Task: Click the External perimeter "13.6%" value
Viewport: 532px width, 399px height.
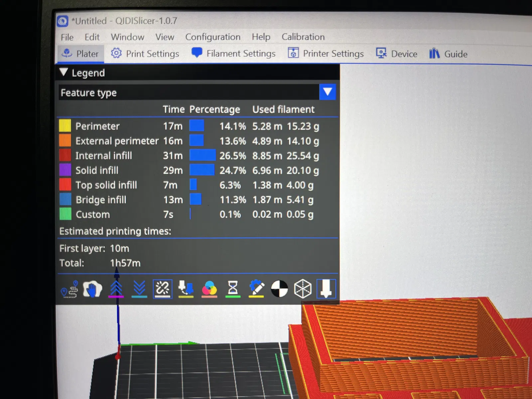Action: pyautogui.click(x=233, y=141)
